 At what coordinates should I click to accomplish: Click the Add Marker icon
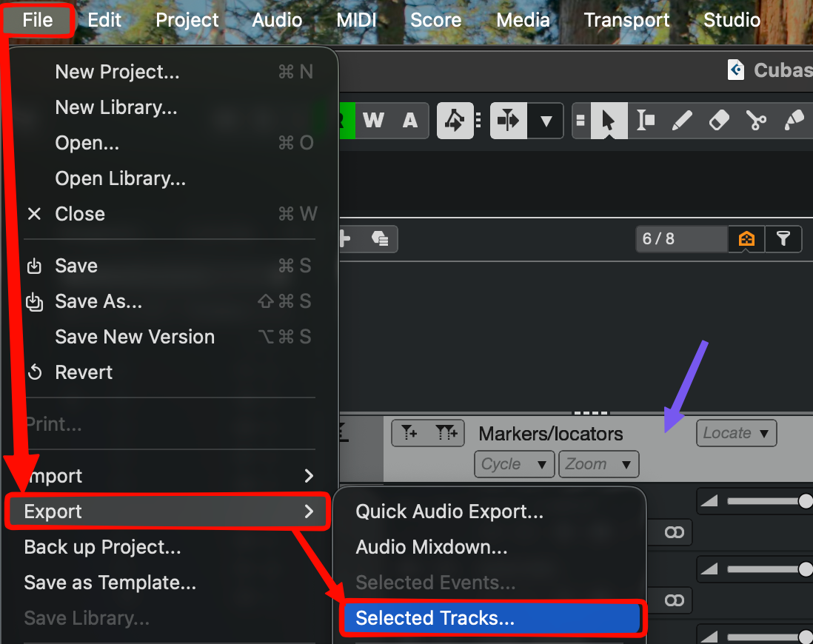409,433
